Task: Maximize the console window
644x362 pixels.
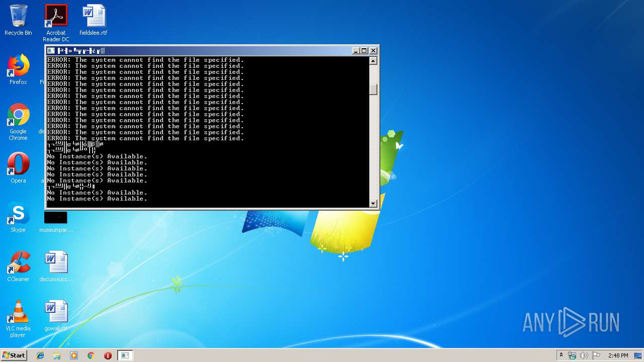Action: pyautogui.click(x=364, y=51)
